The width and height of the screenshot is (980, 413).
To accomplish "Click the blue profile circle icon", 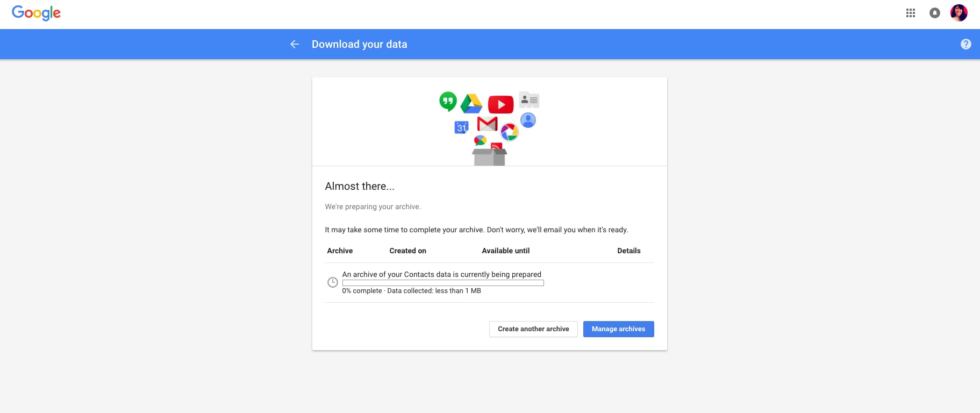I will (528, 120).
